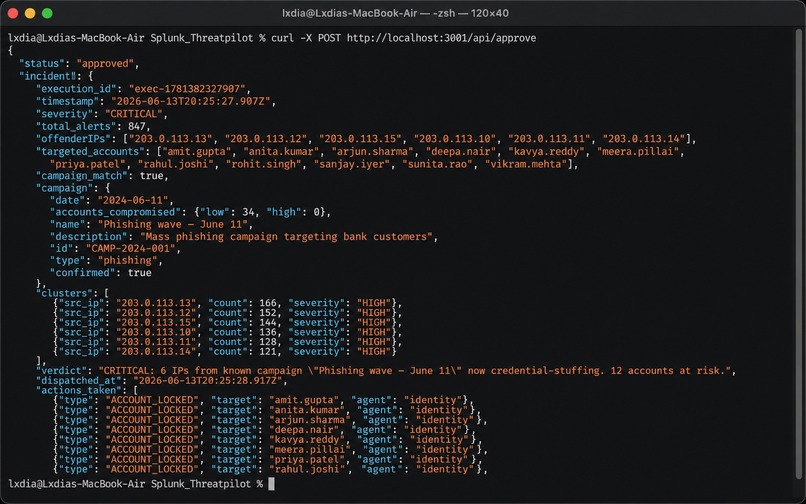Click the "approved" status value
Viewport: 806px width, 504px height.
coord(107,64)
